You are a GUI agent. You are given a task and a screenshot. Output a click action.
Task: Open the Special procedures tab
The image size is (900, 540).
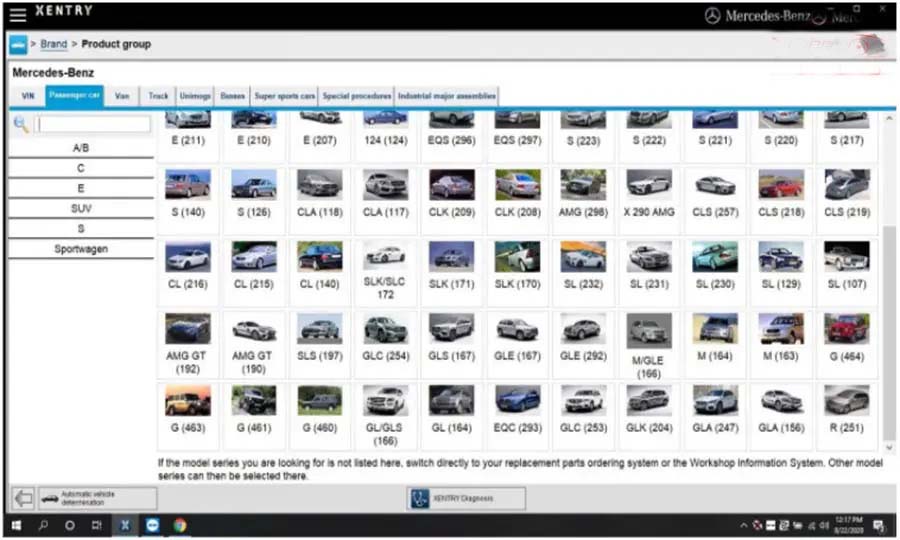357,96
